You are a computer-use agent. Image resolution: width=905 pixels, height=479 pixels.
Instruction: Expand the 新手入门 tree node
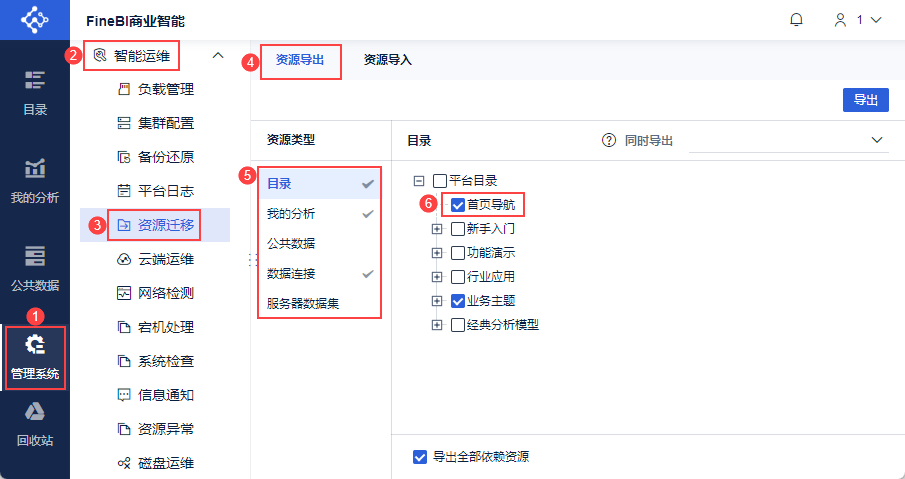437,229
